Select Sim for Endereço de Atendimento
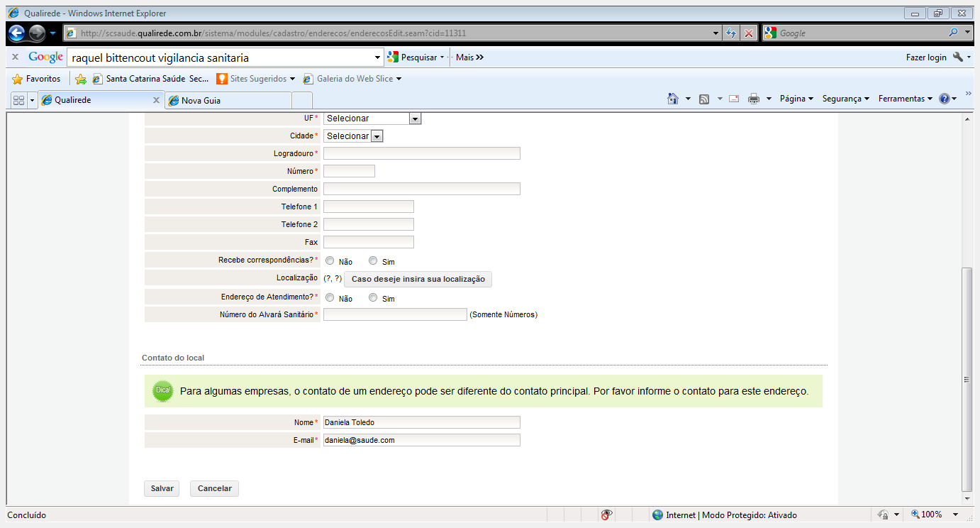 (x=373, y=297)
